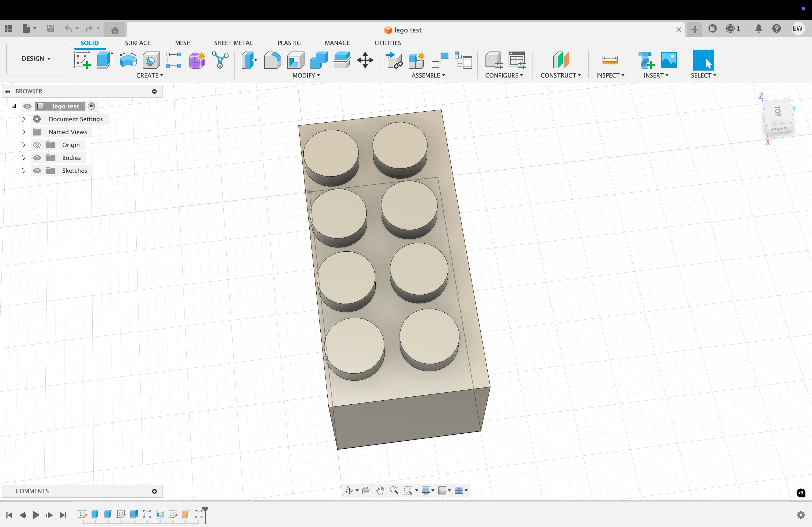Viewport: 812px width, 527px height.
Task: Expand the Bodies tree node
Action: coord(23,158)
